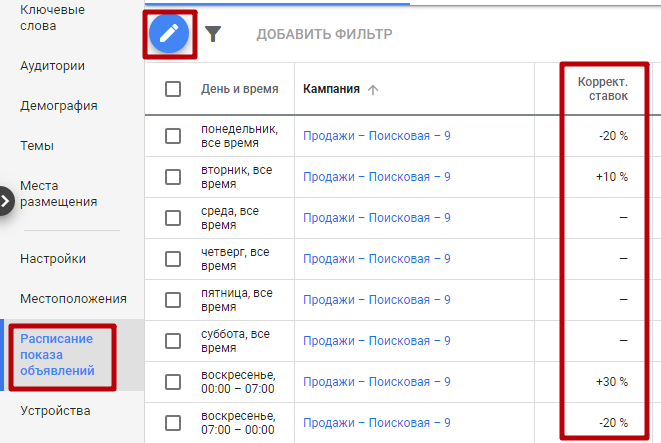
Task: Click понедельник, все время cell text
Action: click(239, 136)
